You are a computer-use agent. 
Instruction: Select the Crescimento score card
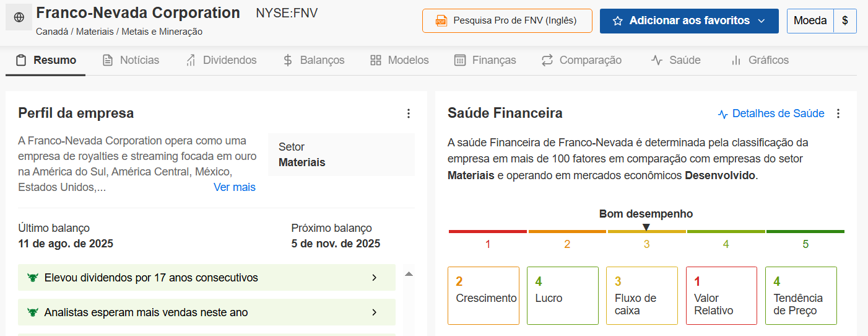coord(484,296)
